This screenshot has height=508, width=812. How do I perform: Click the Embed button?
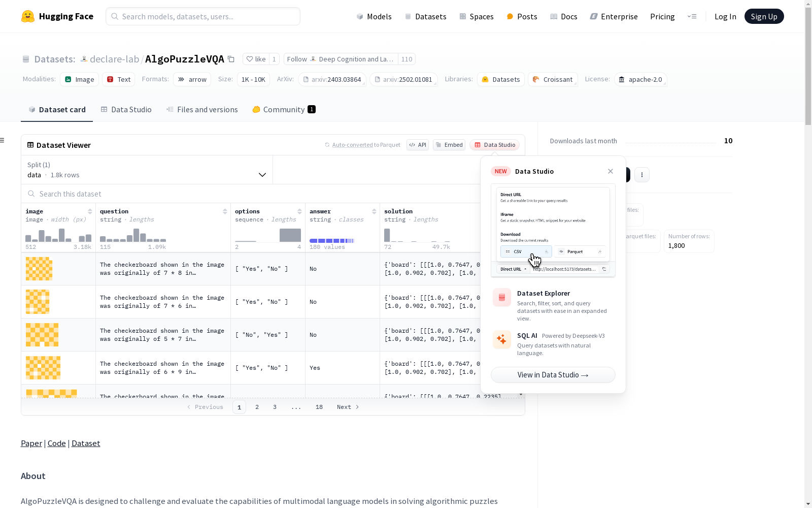449,145
